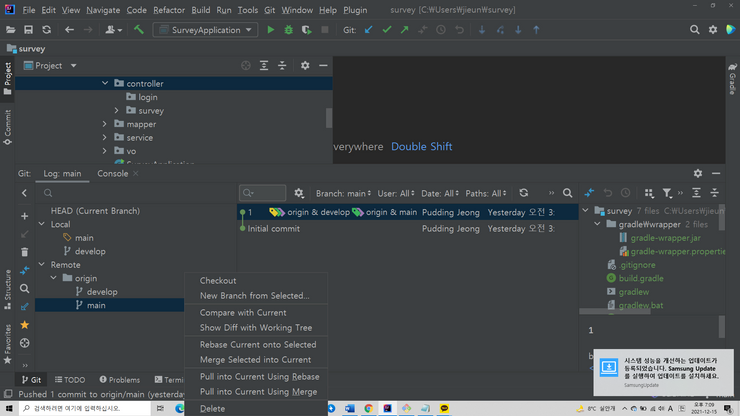Choose New Branch from Selected...
The height and width of the screenshot is (416, 740).
256,296
